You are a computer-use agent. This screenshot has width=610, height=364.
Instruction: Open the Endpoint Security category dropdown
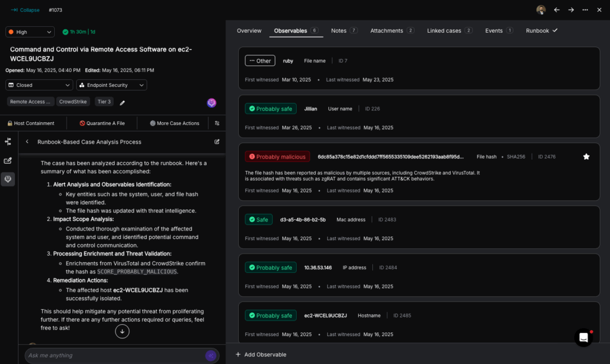click(x=111, y=85)
